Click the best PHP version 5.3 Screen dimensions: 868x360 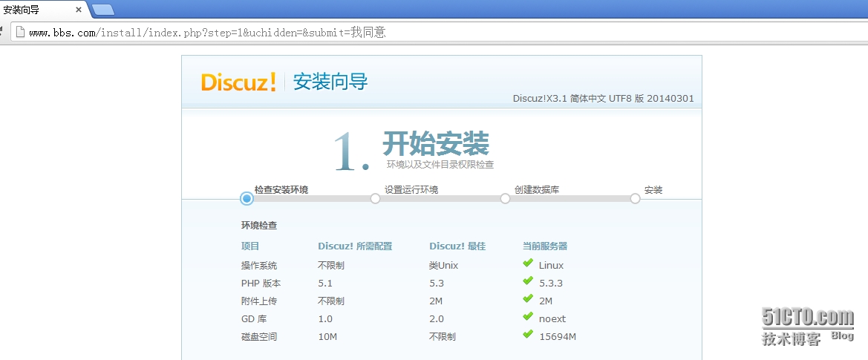[436, 283]
